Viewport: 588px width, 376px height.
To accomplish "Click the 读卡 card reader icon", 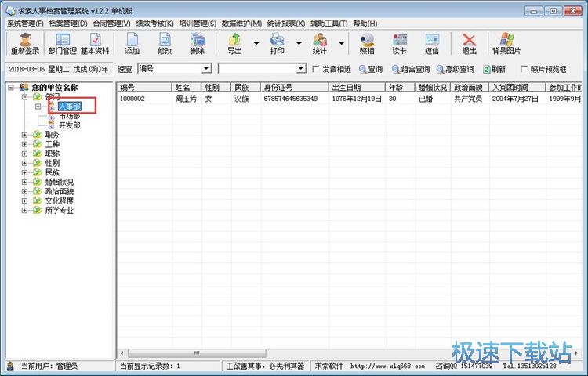I will (400, 44).
